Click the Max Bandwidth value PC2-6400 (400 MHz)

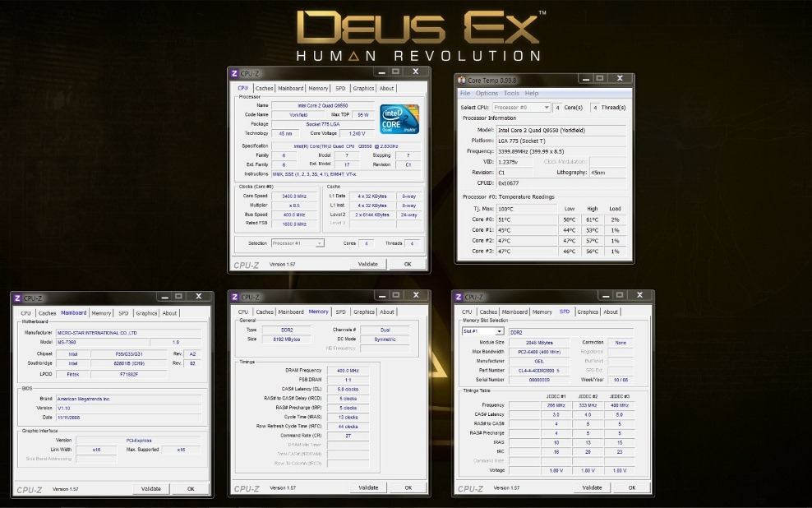coord(538,352)
